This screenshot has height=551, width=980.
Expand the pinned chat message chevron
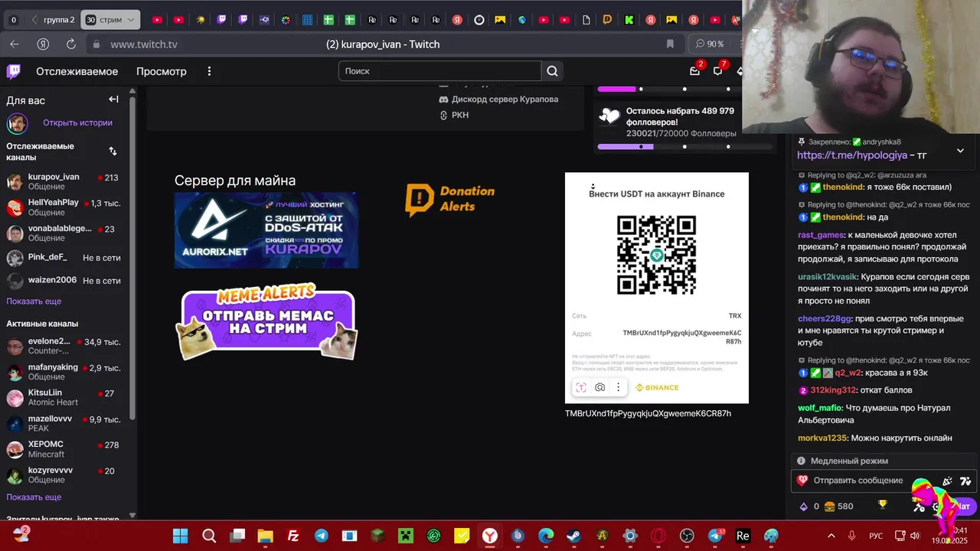(960, 151)
